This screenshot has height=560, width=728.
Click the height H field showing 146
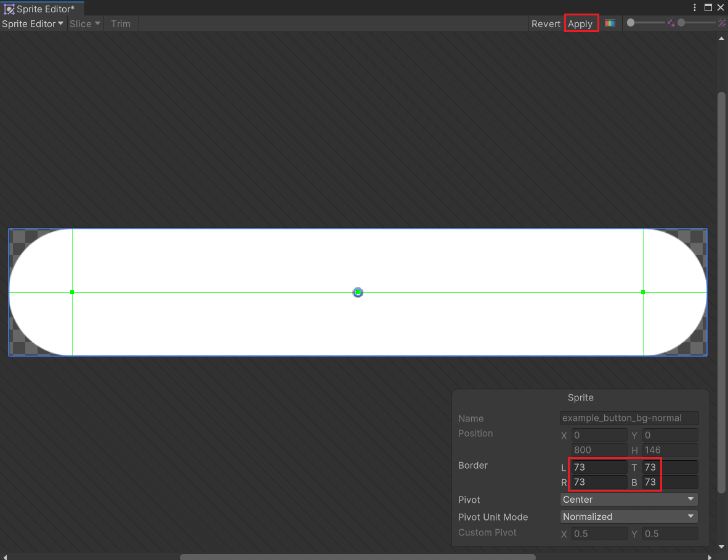click(x=670, y=450)
